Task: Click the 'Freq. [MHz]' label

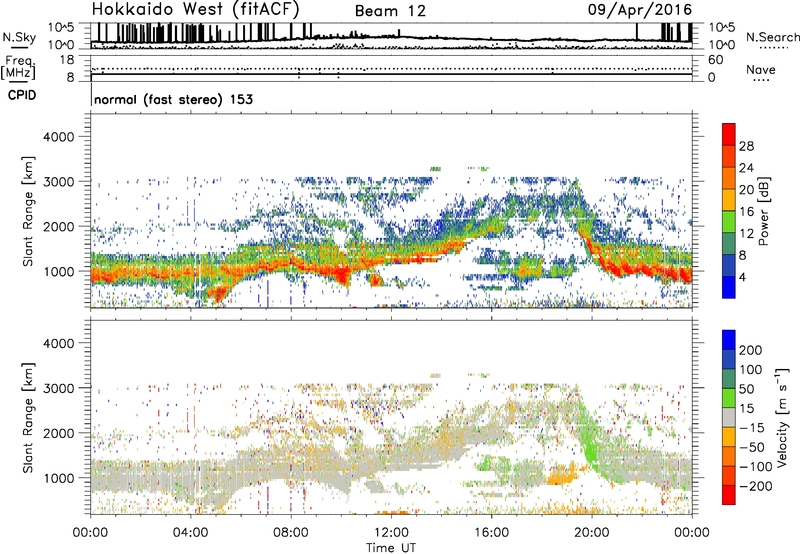Action: (19, 68)
